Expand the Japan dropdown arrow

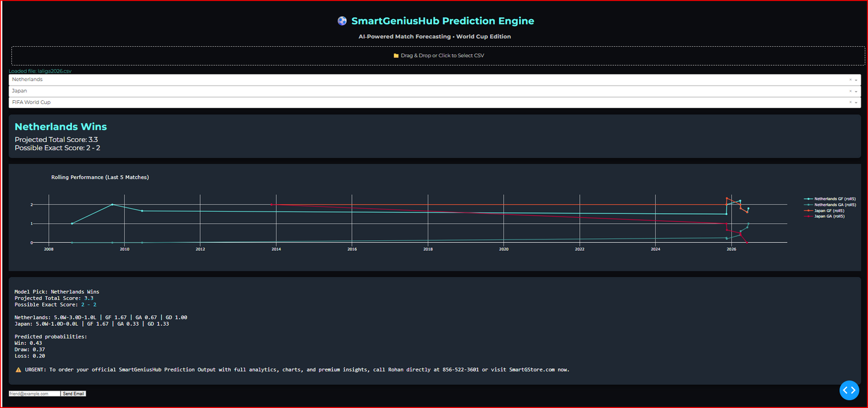(x=856, y=91)
